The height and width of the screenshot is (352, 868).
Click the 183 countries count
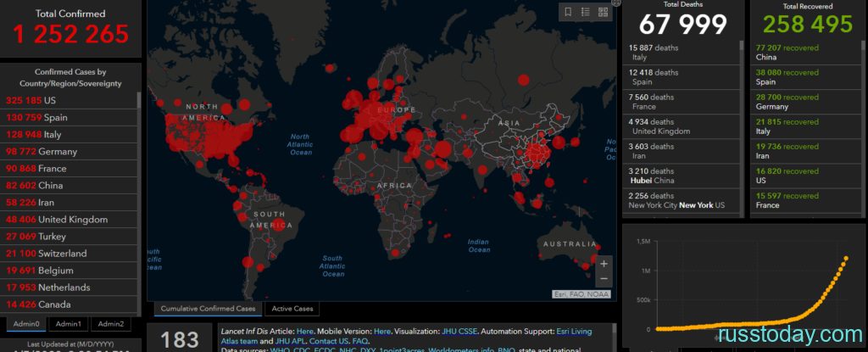(x=180, y=340)
